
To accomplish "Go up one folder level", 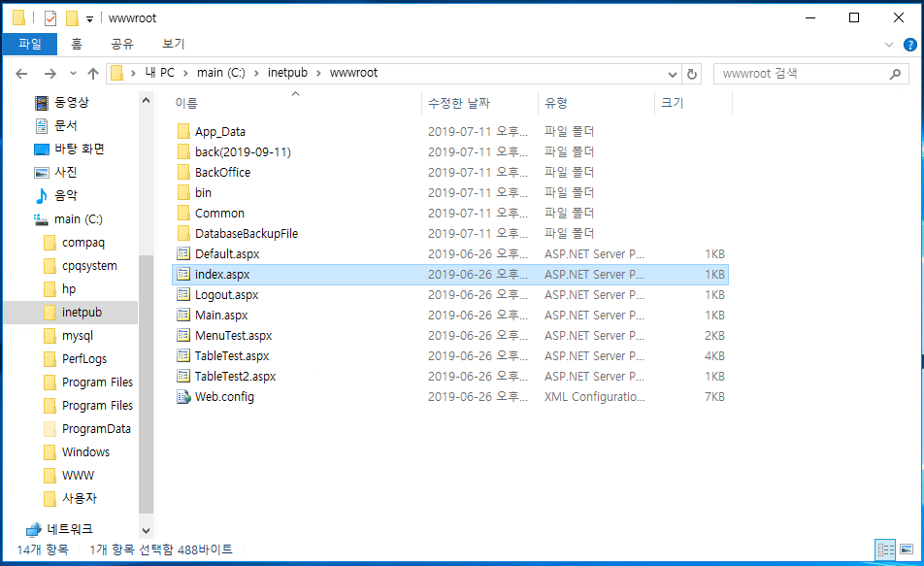I will 92,74.
